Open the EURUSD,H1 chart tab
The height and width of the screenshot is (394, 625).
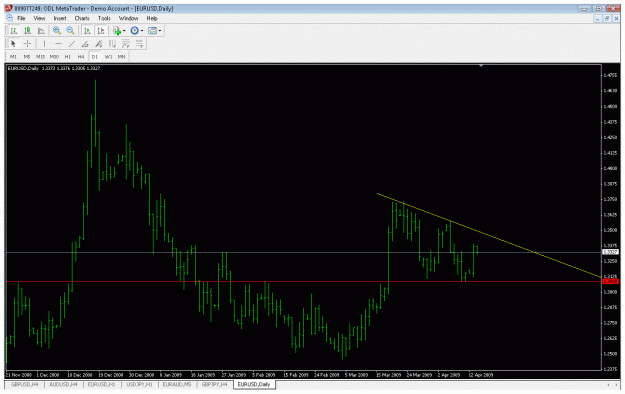pos(101,385)
